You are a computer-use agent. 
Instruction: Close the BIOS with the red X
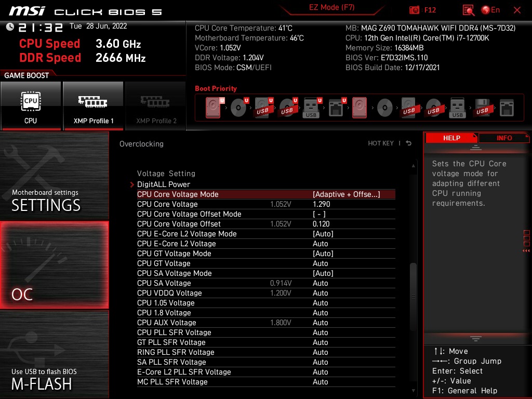pos(517,10)
